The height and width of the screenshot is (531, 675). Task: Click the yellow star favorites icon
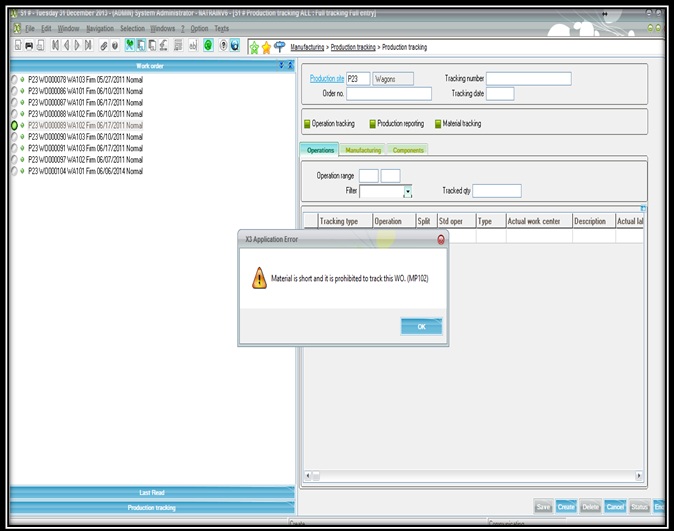point(266,47)
